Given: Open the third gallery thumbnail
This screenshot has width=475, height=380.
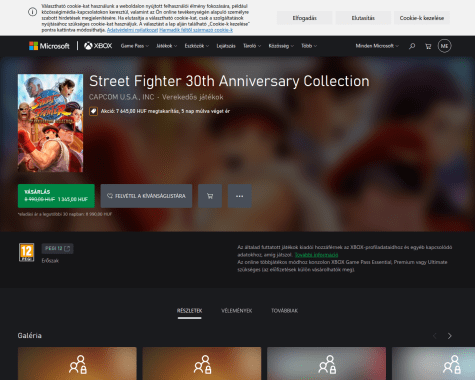Looking at the screenshot, I should pos(327,363).
